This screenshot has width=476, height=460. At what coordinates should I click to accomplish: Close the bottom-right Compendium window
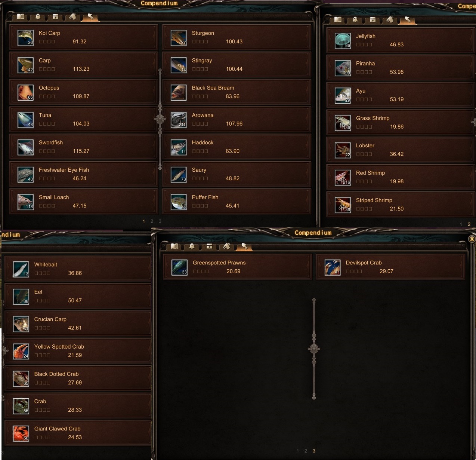(472, 239)
